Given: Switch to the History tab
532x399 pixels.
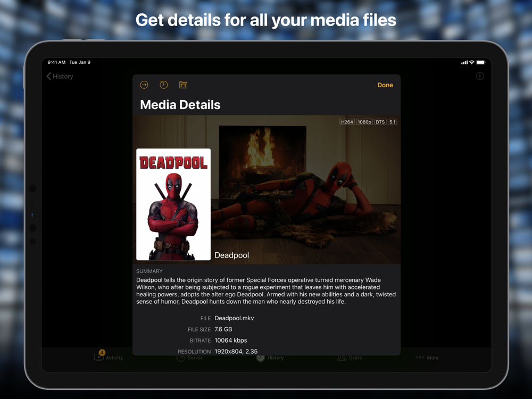Looking at the screenshot, I should click(270, 358).
